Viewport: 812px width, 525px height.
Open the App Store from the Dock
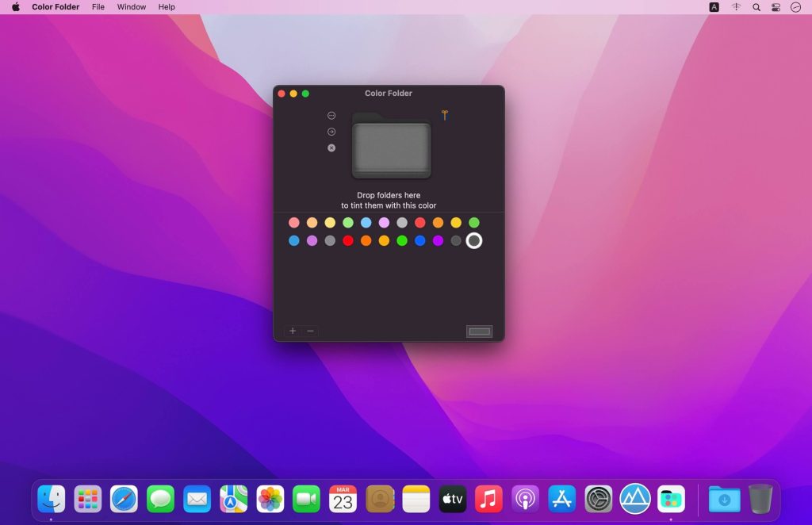click(x=561, y=499)
